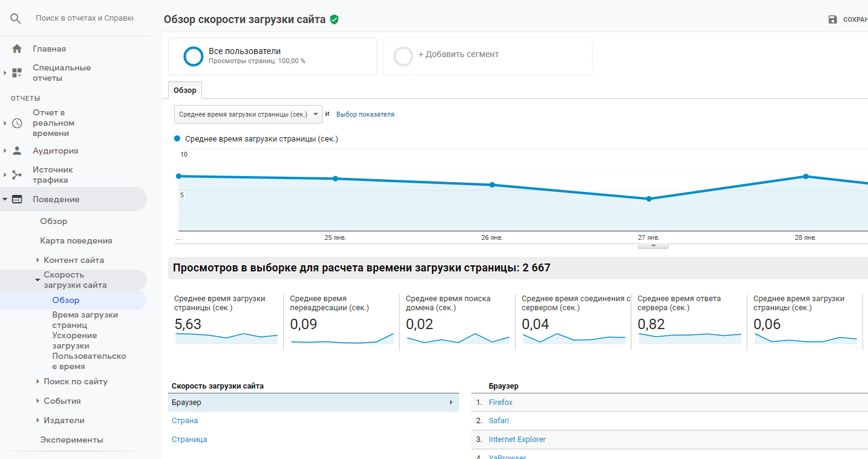This screenshot has height=459, width=868.
Task: Open the Firefox browser link
Action: click(500, 403)
